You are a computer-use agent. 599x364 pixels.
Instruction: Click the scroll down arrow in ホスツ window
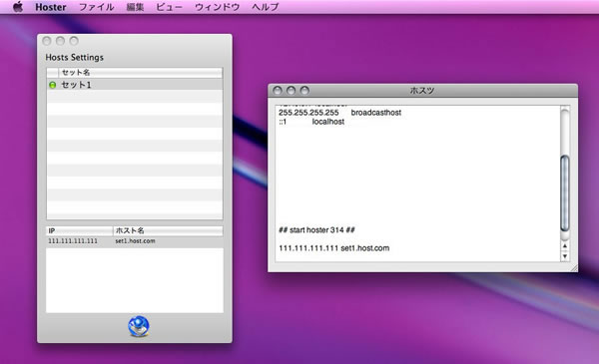(x=565, y=256)
